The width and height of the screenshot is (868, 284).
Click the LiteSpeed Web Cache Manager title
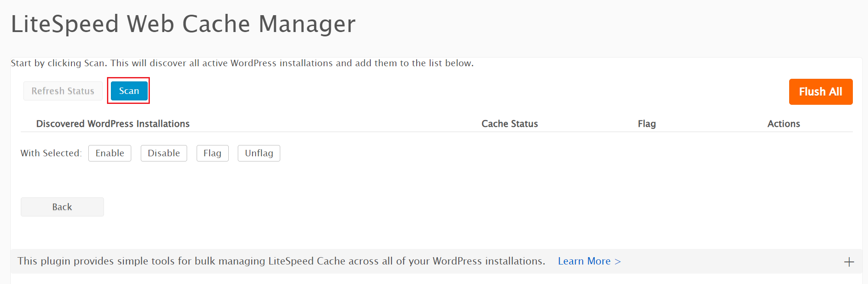(183, 24)
